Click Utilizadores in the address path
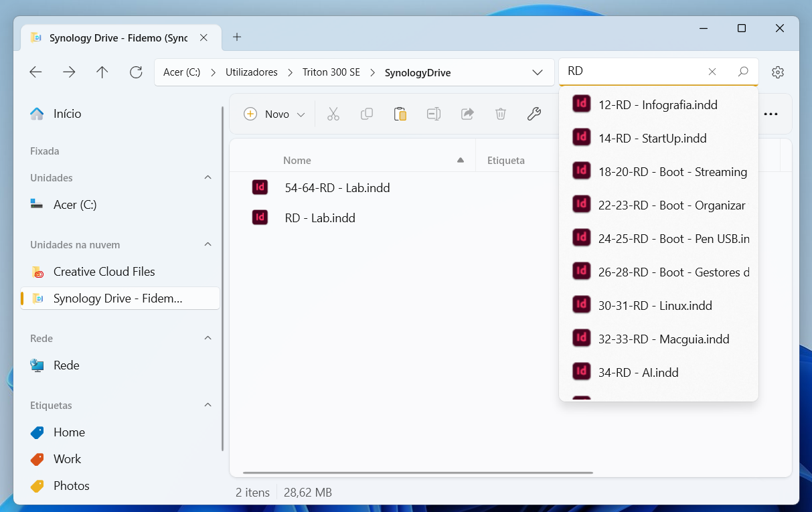This screenshot has width=812, height=512. (x=252, y=72)
